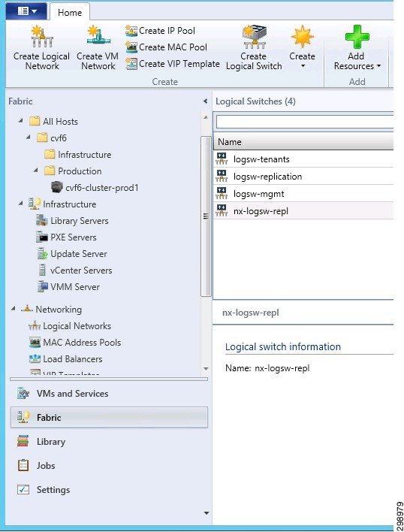Collapse the Fabric pane with the arrow
The height and width of the screenshot is (532, 404).
pyautogui.click(x=206, y=101)
